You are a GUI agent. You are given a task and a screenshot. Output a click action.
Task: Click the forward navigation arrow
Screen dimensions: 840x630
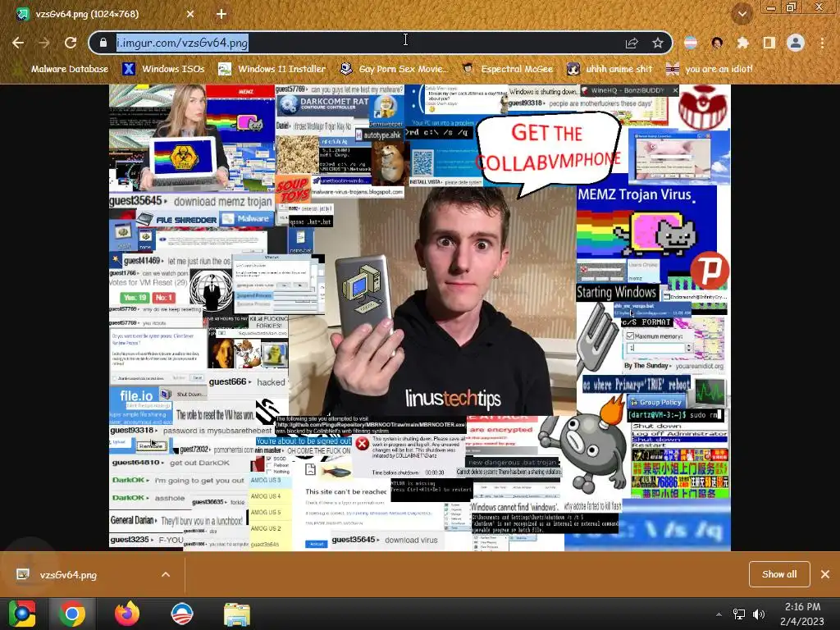(x=44, y=43)
